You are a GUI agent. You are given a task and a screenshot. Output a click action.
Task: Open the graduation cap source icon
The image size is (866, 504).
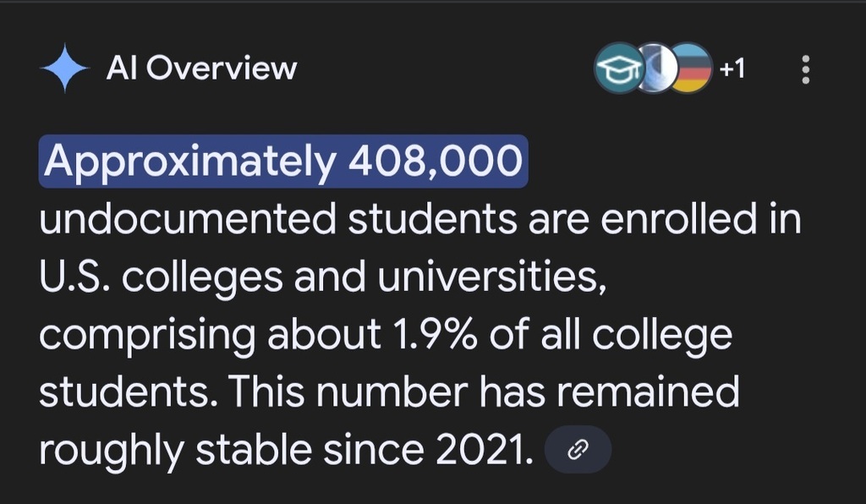[617, 68]
